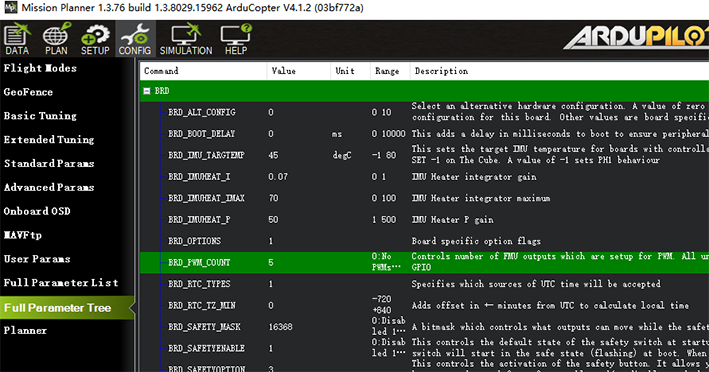This screenshot has width=709, height=372.
Task: Open the Onboard OSD page
Action: [x=37, y=211]
